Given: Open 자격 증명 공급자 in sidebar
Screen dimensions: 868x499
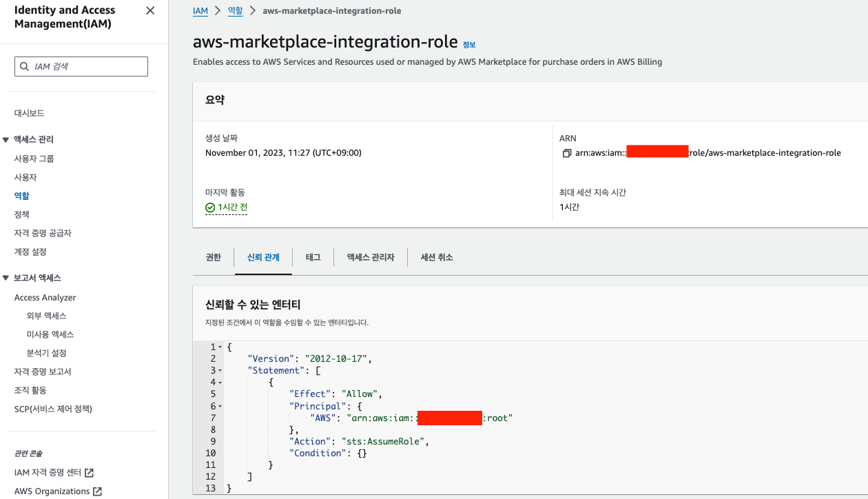Looking at the screenshot, I should pyautogui.click(x=43, y=233).
